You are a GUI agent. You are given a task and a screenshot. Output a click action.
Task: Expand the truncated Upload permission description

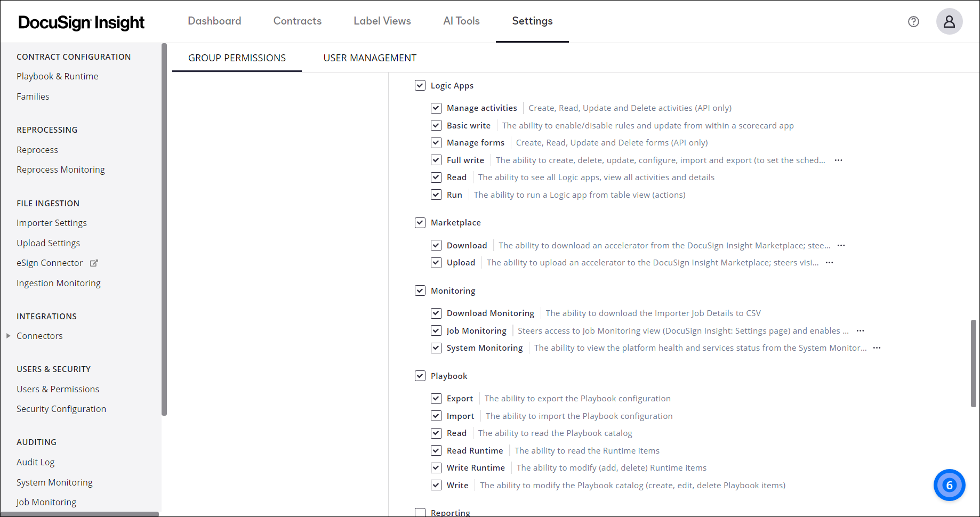click(829, 262)
